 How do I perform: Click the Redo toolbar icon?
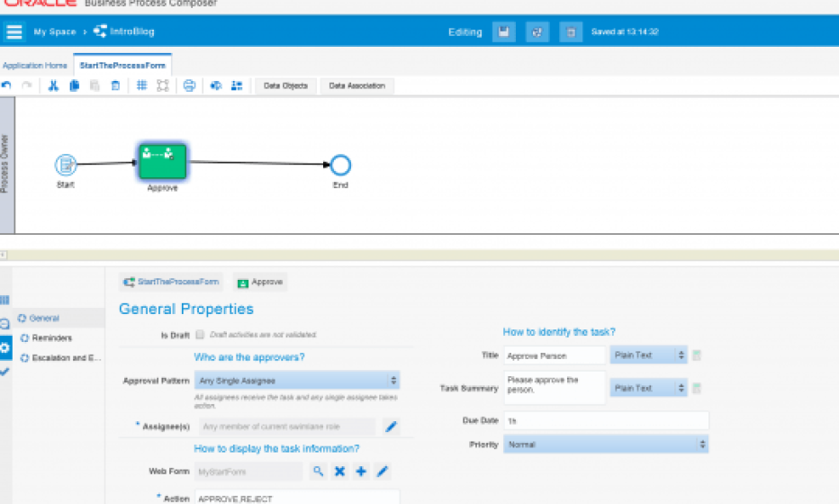(x=27, y=85)
